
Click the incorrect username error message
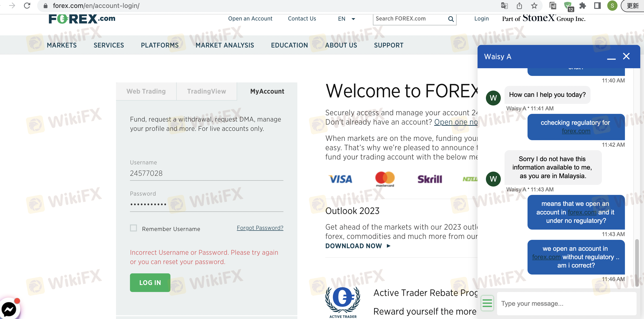click(204, 257)
